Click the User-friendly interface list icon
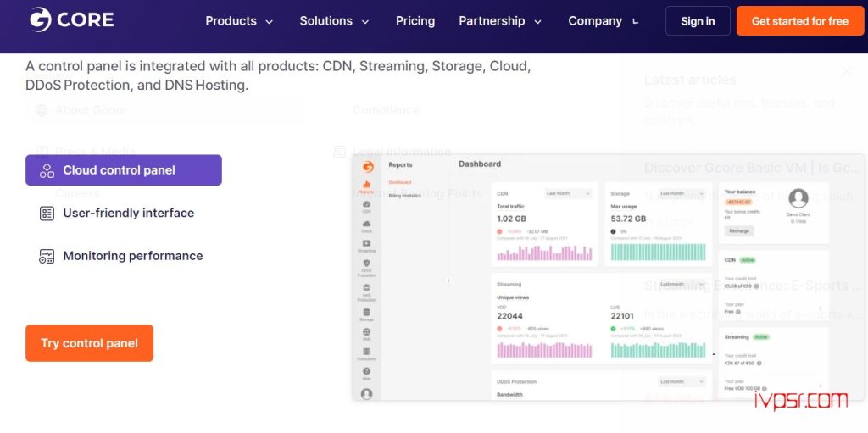Viewport: 868px width, 433px height. click(x=47, y=214)
